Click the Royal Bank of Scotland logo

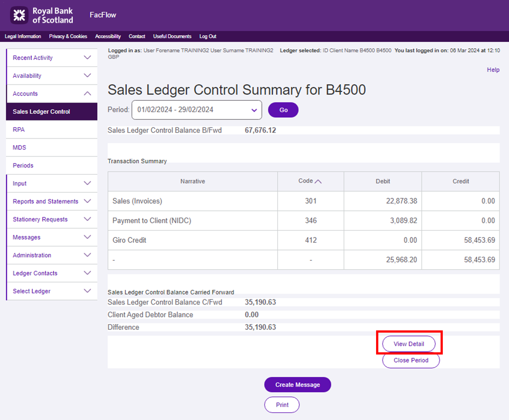click(x=42, y=15)
